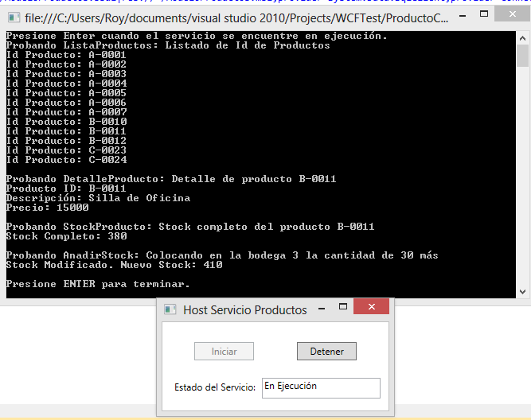Maximize the console window
Screen dimensions: 531x420
click(x=484, y=14)
